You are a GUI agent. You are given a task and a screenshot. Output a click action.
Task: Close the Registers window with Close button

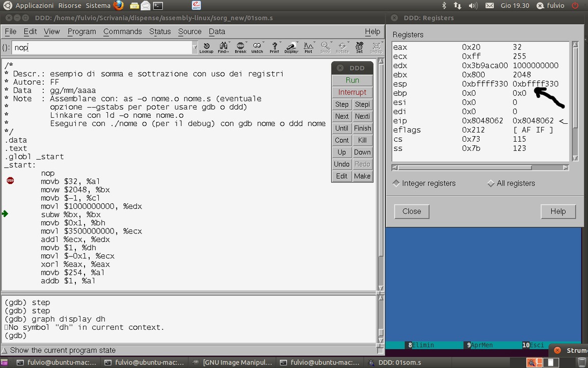tap(411, 212)
